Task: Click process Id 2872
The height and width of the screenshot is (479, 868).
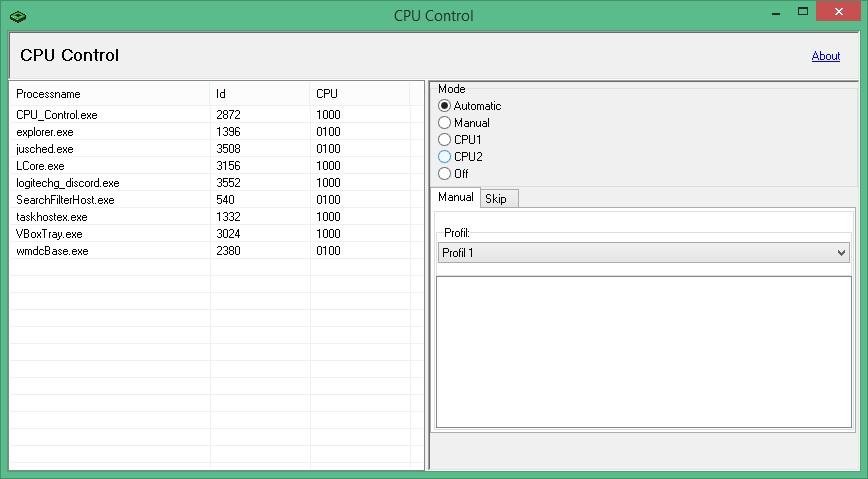Action: click(228, 115)
